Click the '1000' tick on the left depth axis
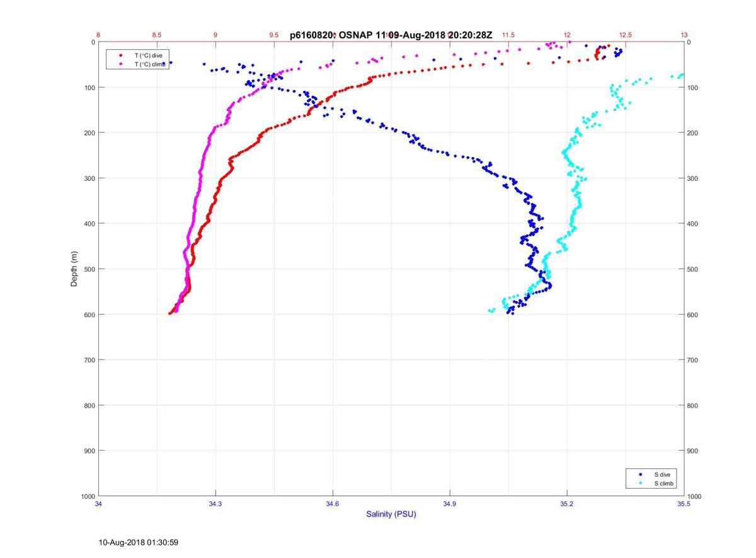Image resolution: width=756 pixels, height=558 pixels. (88, 496)
